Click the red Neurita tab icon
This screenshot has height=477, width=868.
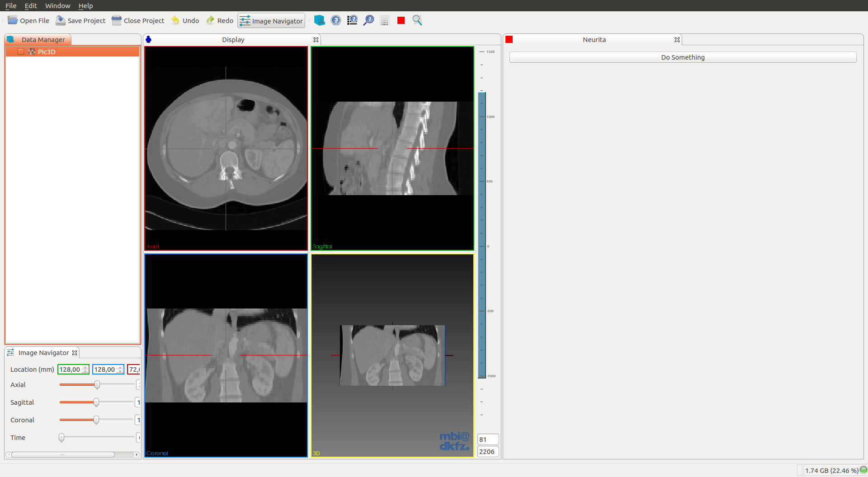pos(509,39)
